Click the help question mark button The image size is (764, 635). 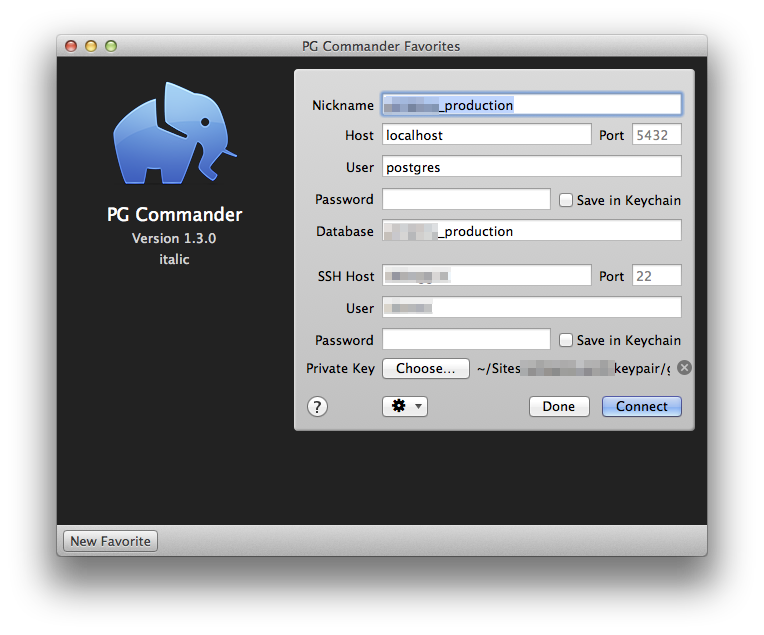click(317, 406)
